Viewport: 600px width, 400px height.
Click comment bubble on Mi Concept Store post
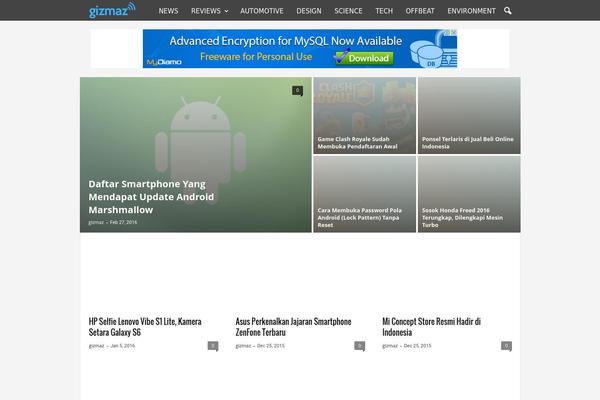(x=507, y=346)
